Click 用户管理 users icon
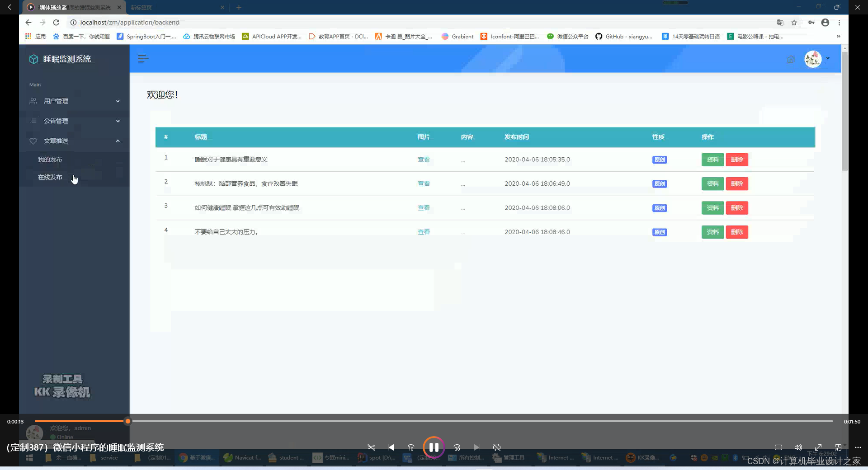 coord(33,101)
